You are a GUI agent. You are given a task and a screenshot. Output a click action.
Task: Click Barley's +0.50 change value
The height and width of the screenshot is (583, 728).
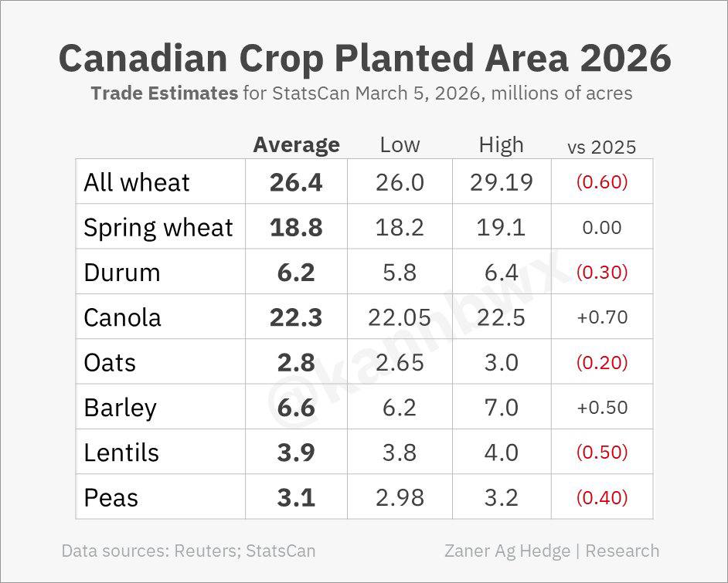[x=601, y=407]
